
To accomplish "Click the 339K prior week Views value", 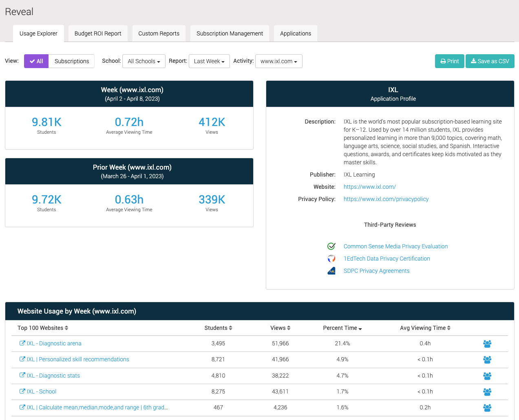I will click(212, 199).
